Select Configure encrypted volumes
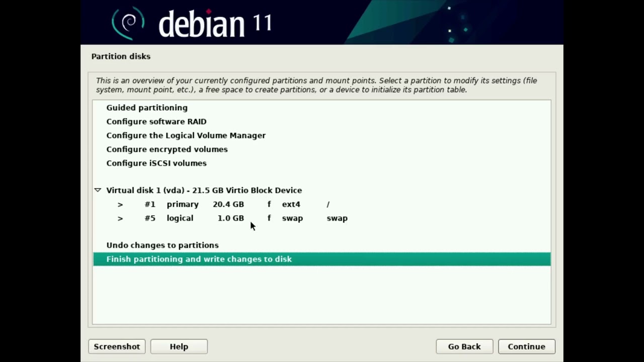 pyautogui.click(x=322, y=149)
